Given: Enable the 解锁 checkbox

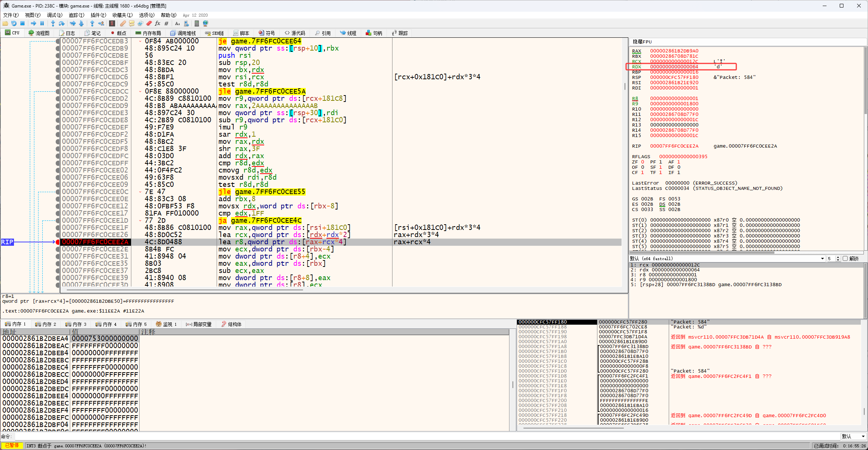Looking at the screenshot, I should 845,259.
